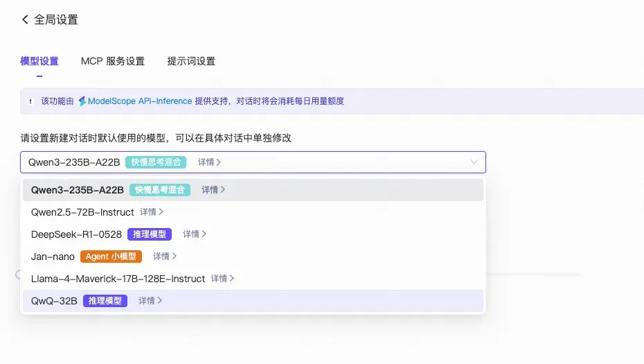Click the 推理模型 tag beside QwQ-32B
644x364 pixels.
tap(105, 301)
